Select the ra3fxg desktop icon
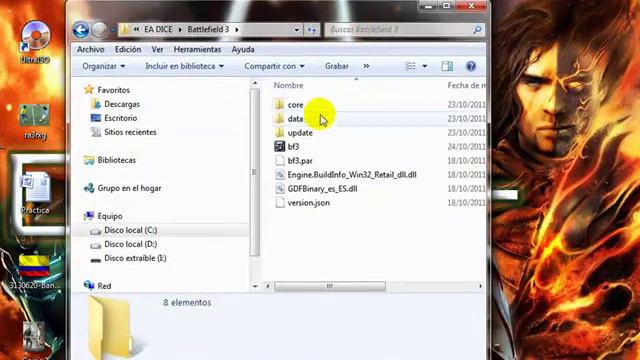Viewport: 640px width, 360px height. point(35,121)
